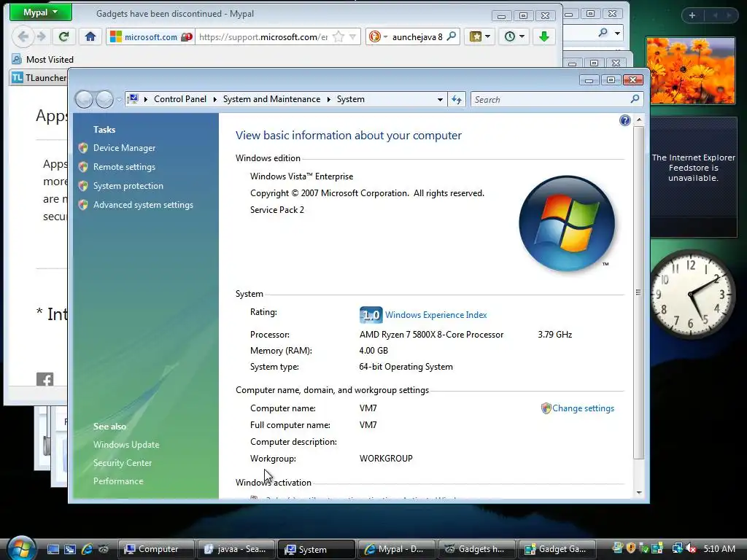Select System and Maintenance in the breadcrumb
Viewport: 747px width, 560px height.
(271, 99)
